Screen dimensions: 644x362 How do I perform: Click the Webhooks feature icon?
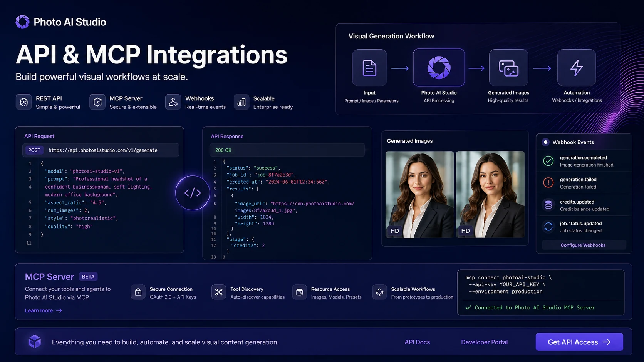click(x=173, y=102)
